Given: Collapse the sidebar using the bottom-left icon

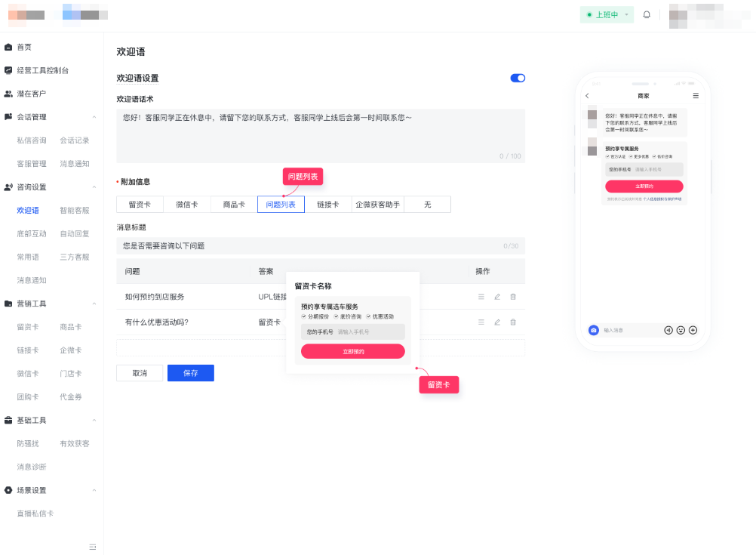Looking at the screenshot, I should 93,545.
